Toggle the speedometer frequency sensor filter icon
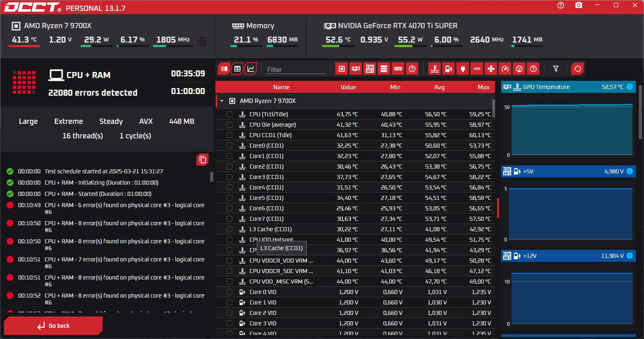 (505, 69)
